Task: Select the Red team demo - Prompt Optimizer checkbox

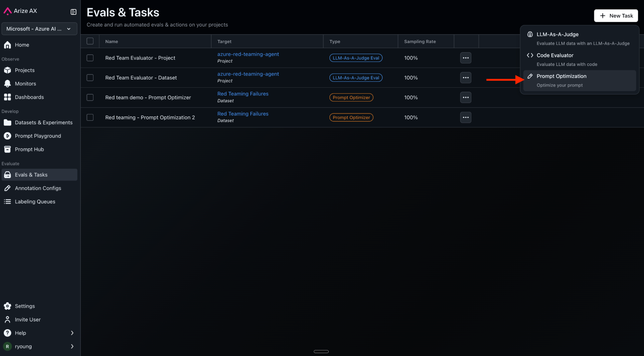Action: pos(90,98)
